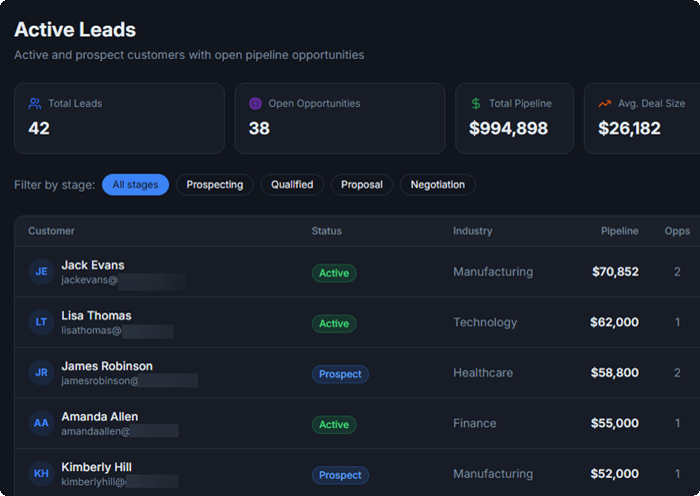Click the Avg. Deal Size trend icon
Image resolution: width=700 pixels, height=496 pixels.
pos(604,104)
